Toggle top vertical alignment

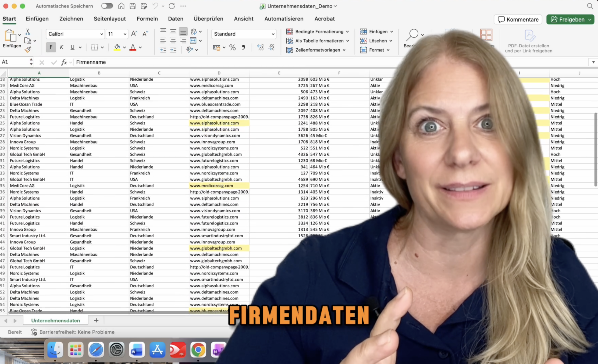pyautogui.click(x=163, y=31)
